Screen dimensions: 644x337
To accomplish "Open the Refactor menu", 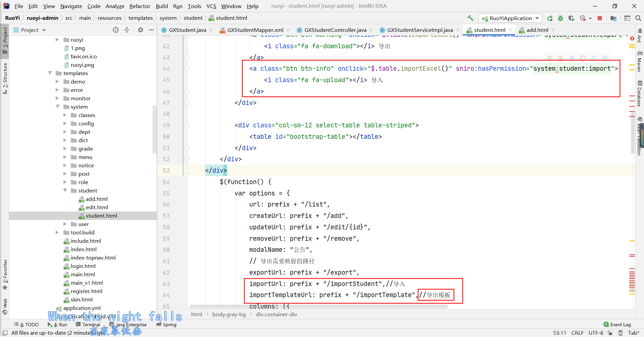I will click(140, 6).
